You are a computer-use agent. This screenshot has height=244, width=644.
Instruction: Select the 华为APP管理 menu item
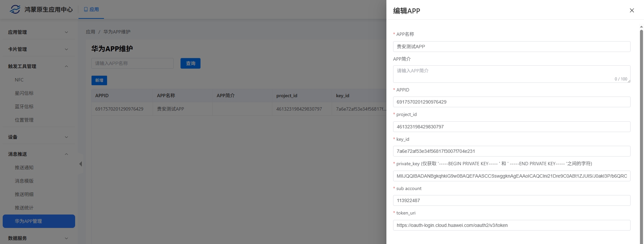39,221
